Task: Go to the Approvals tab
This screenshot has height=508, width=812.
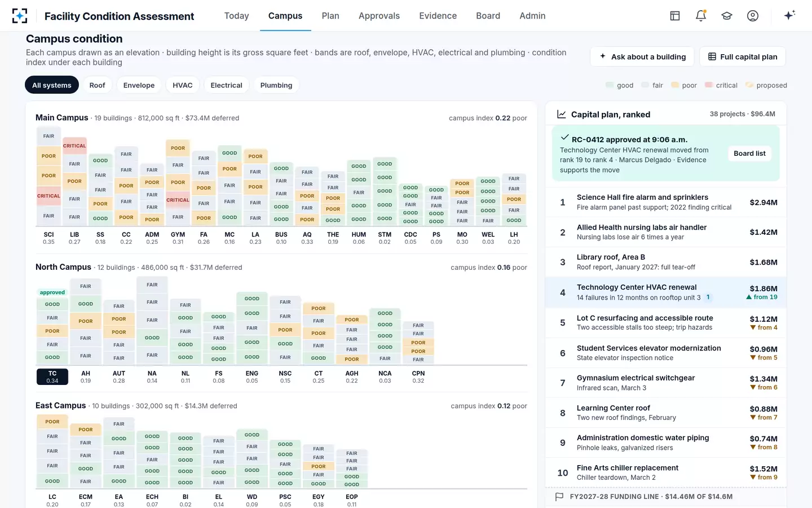Action: tap(379, 16)
